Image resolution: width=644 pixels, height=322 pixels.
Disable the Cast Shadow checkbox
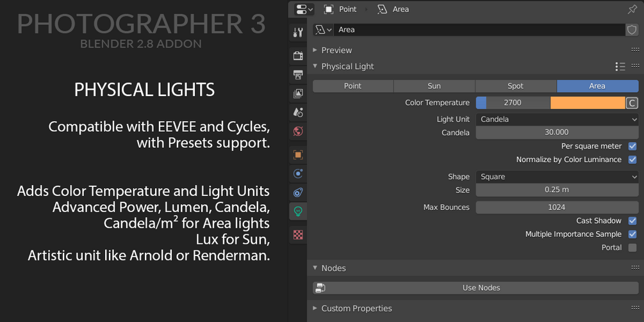pos(632,221)
